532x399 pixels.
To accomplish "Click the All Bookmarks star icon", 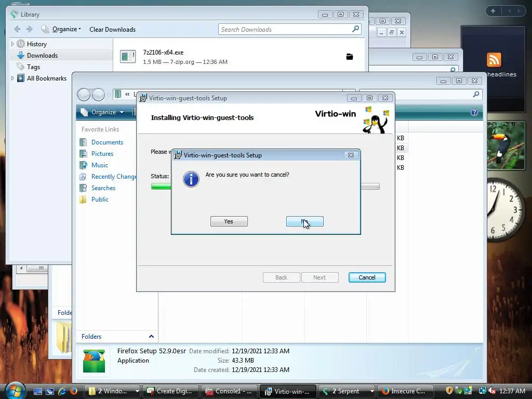I will [21, 78].
